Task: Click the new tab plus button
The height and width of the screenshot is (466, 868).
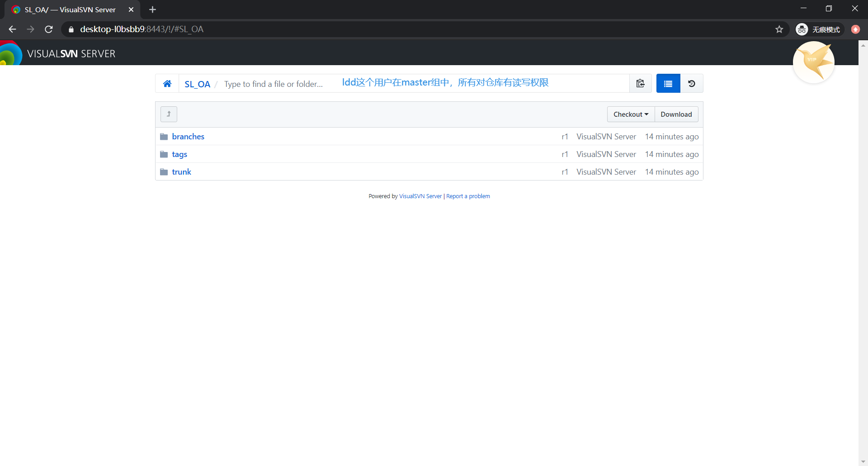Action: [152, 10]
